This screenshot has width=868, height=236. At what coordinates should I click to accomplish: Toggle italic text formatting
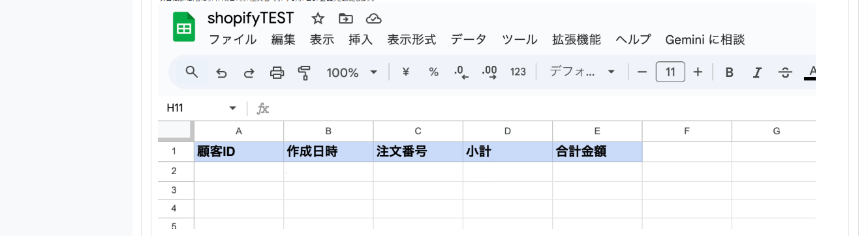(x=757, y=72)
